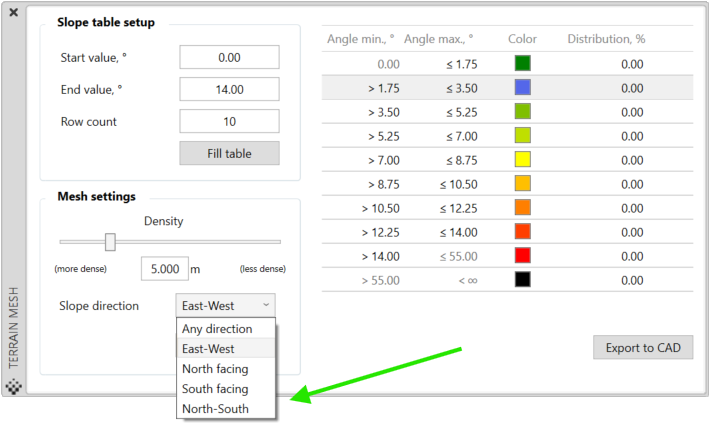Screen dimensions: 713x435
Task: Click the dark green color swatch
Action: [x=522, y=63]
